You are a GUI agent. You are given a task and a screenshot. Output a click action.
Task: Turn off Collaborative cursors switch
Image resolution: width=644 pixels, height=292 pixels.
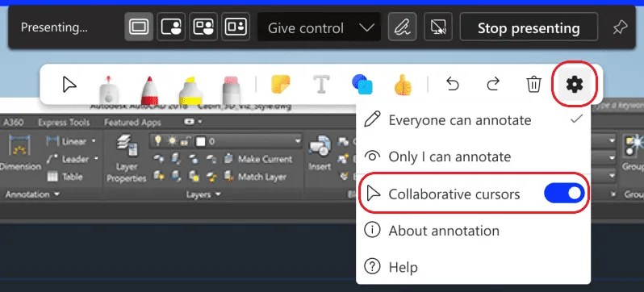564,193
